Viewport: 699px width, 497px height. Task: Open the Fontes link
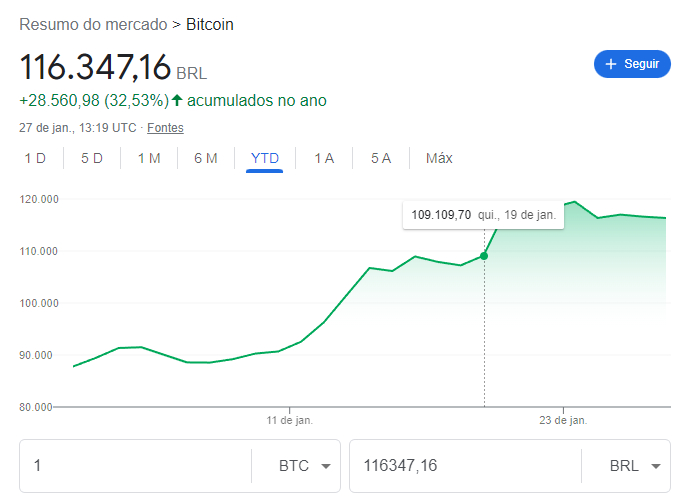pos(165,128)
